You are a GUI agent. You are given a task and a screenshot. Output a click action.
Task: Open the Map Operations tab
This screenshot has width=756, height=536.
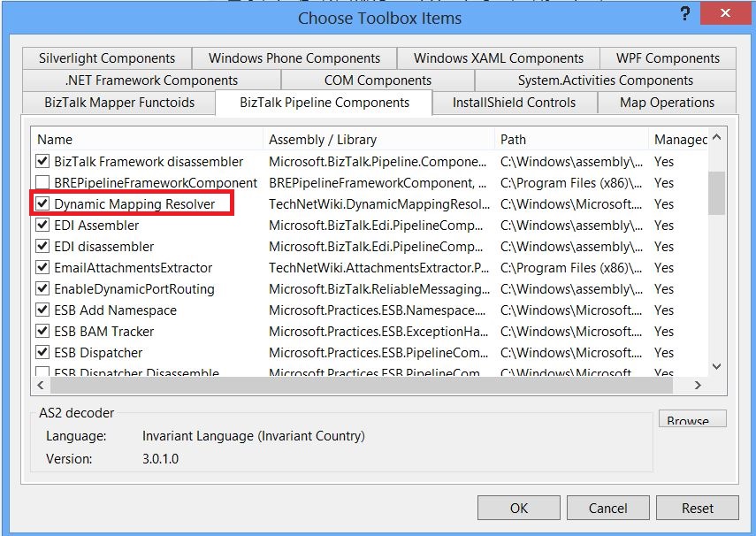pos(667,103)
